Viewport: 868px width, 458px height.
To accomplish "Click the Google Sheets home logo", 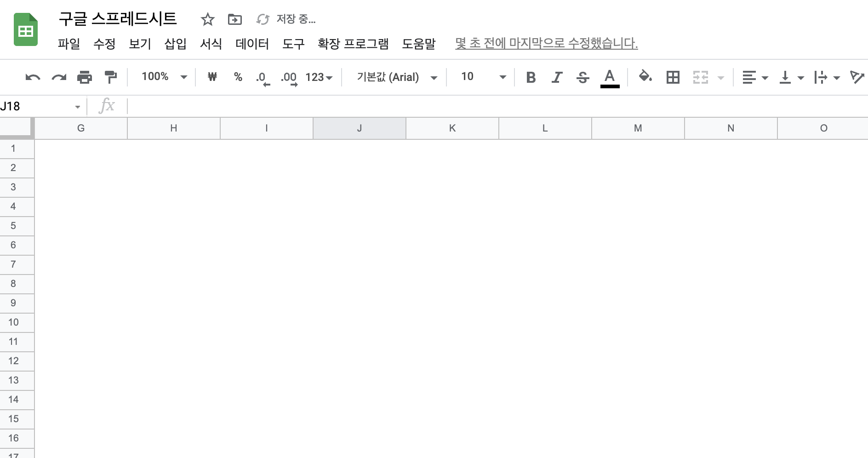I will click(26, 30).
